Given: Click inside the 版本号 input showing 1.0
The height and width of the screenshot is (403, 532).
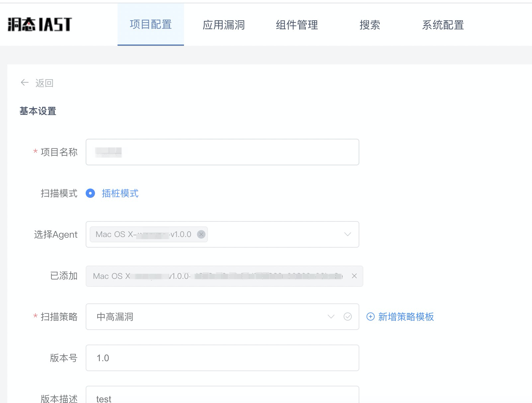Looking at the screenshot, I should point(222,358).
